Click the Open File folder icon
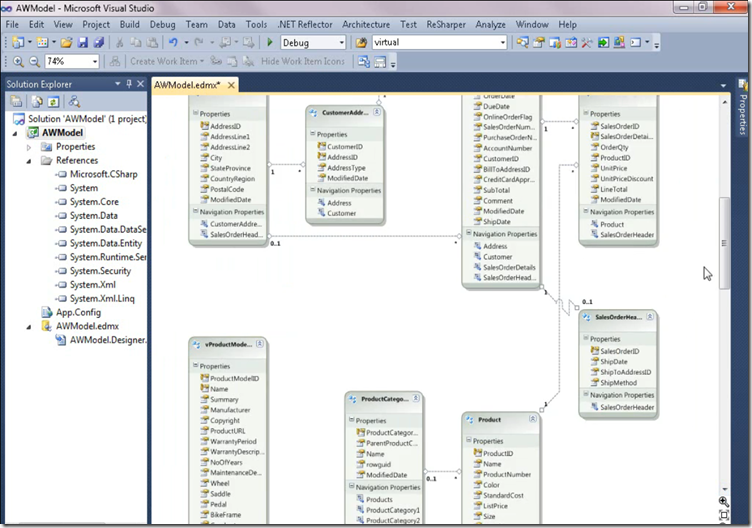This screenshot has width=752, height=528. 67,43
